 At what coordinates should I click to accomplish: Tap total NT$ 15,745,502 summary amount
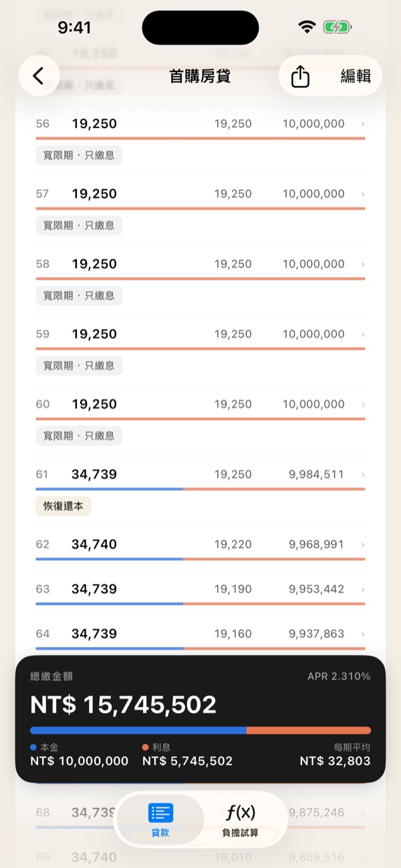click(x=123, y=705)
